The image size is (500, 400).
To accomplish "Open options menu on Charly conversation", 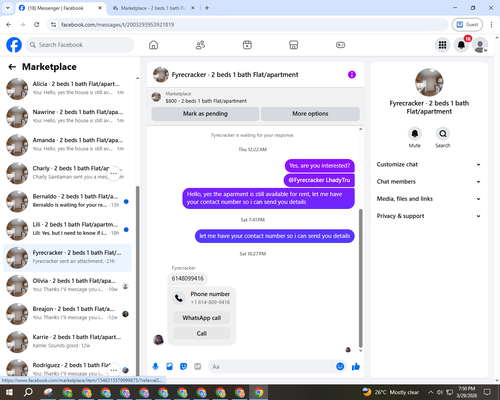I will (114, 173).
